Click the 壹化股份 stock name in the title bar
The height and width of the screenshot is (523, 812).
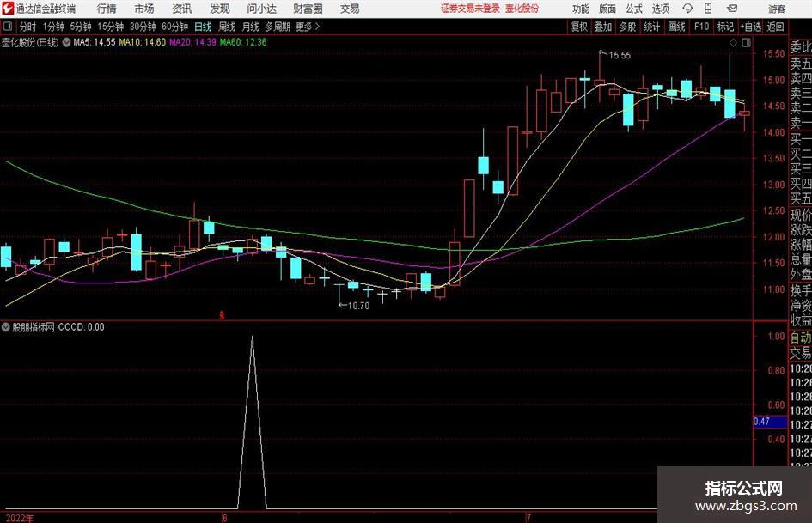[x=522, y=9]
